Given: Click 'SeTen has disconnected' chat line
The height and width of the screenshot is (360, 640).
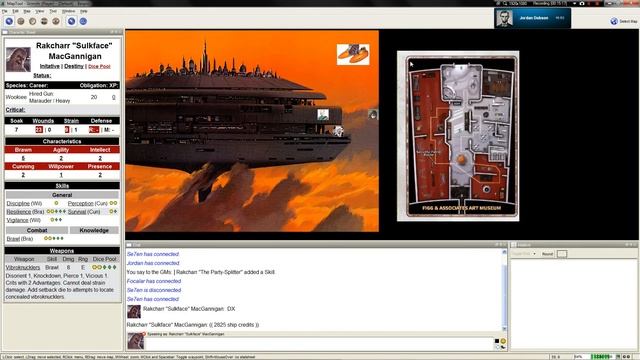Looking at the screenshot, I should coord(154,290).
